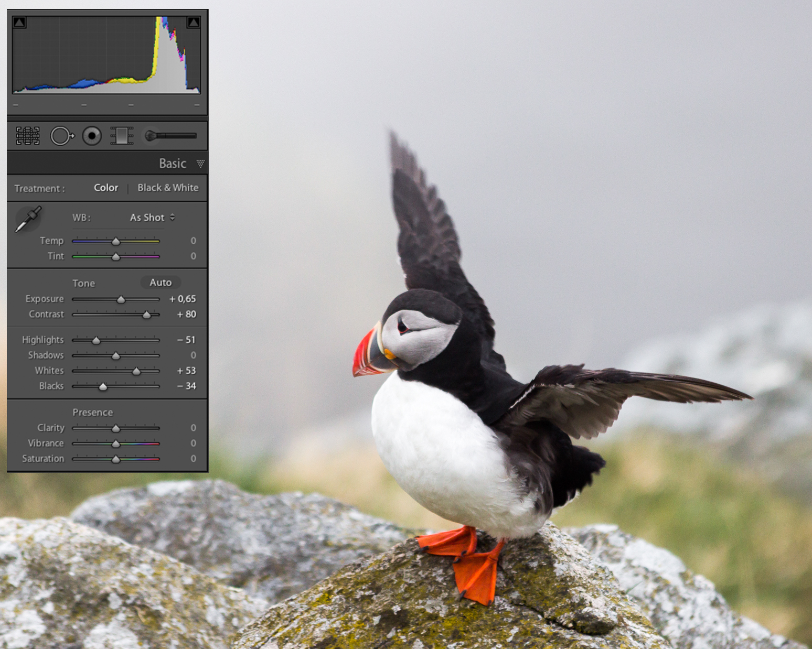Edit the Temp value 0
Image resolution: width=812 pixels, height=649 pixels.
click(x=193, y=241)
